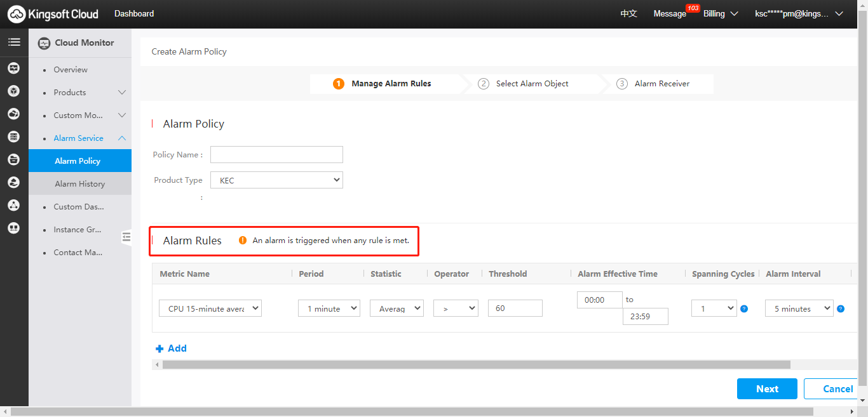Click the network nodes icon in the left rail
Viewport: 868px width, 417px height.
13,205
